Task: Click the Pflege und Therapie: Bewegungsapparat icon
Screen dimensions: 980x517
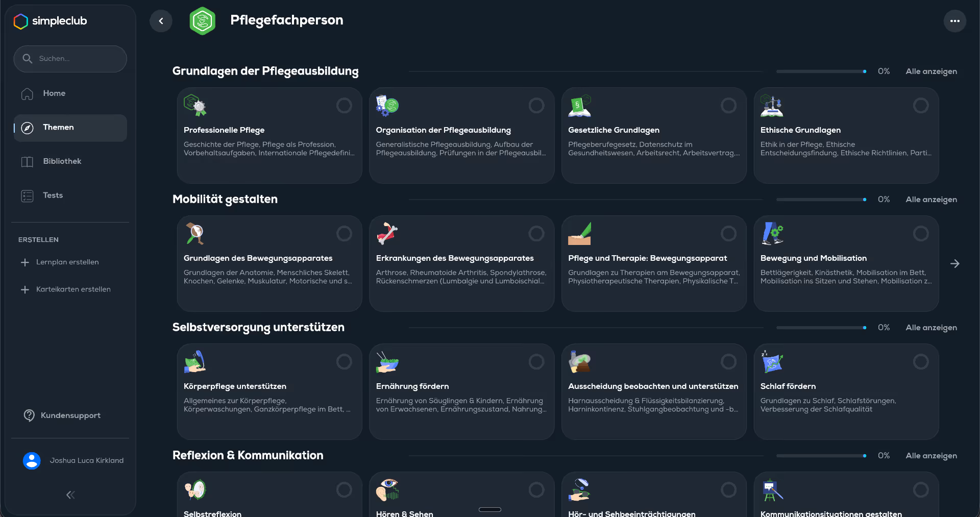Action: [x=579, y=234]
